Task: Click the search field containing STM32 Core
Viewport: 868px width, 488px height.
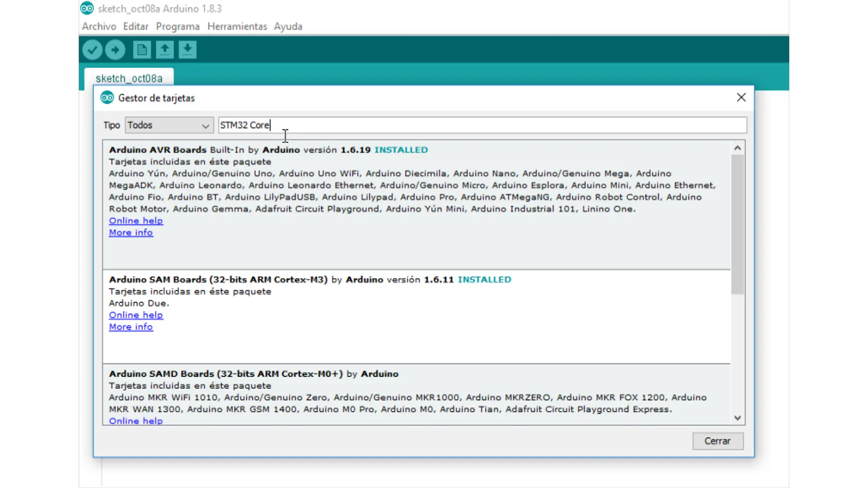Action: coord(482,125)
